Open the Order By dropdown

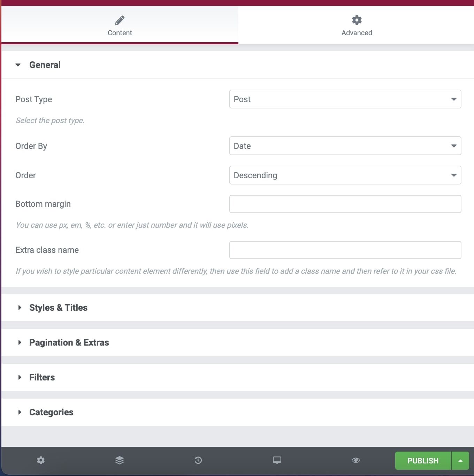[x=345, y=146]
